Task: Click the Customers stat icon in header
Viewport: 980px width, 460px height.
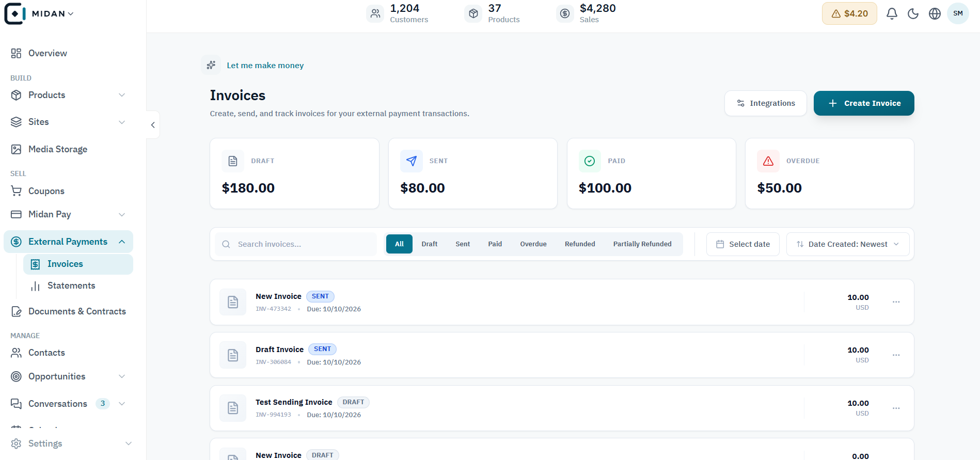Action: click(375, 13)
